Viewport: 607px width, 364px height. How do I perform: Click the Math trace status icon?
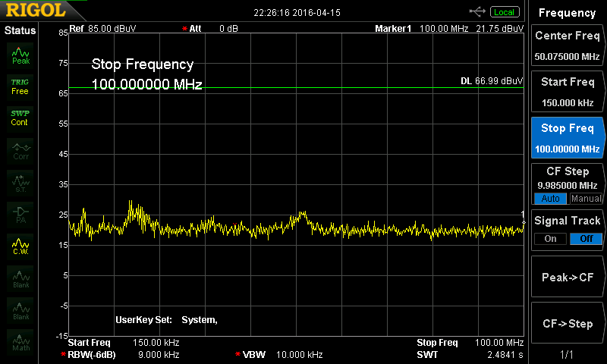pos(20,343)
